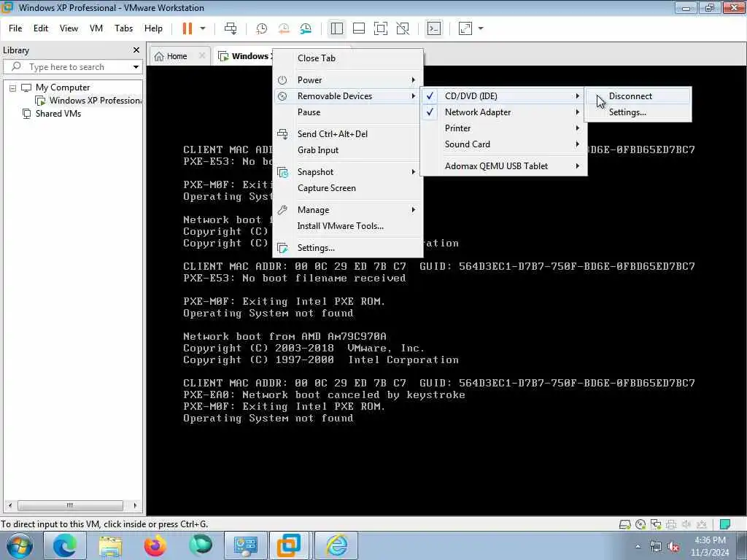Toggle thumbnail bar view toolbar icon

click(359, 28)
